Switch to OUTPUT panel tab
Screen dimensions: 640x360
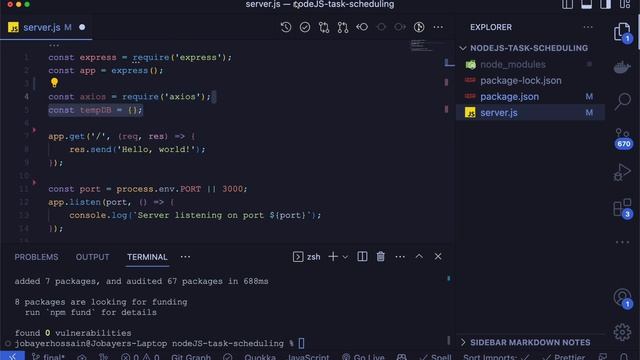(92, 257)
